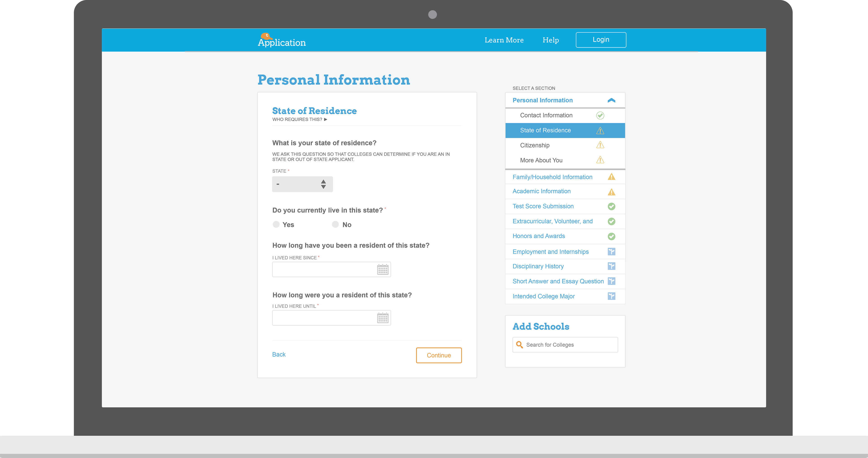
Task: Click the Test Score Submission checkmark icon
Action: pyautogui.click(x=611, y=206)
